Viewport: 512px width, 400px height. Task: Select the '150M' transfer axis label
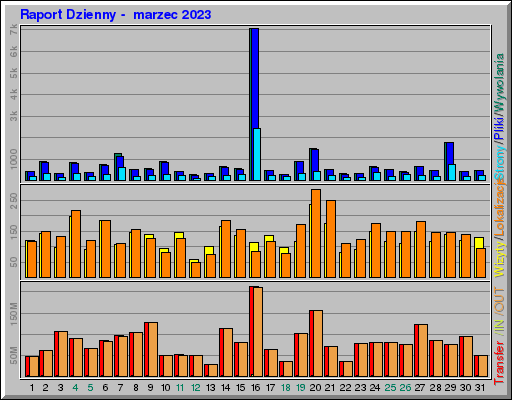pos(14,314)
